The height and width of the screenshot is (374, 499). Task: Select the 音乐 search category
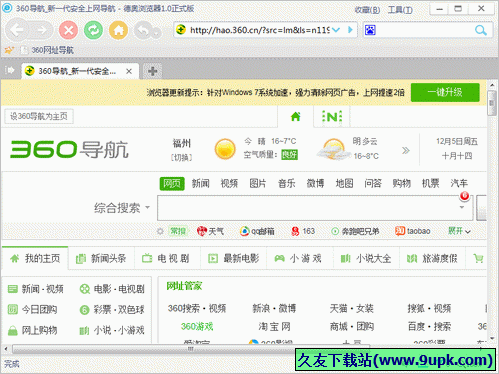(287, 183)
